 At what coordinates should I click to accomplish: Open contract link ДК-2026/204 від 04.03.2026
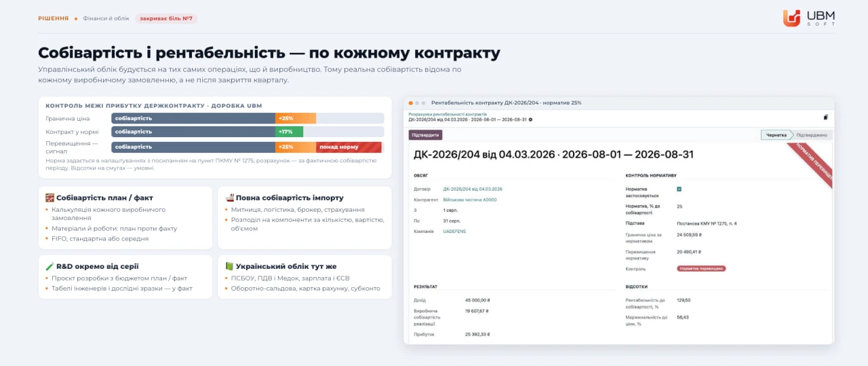pos(473,189)
